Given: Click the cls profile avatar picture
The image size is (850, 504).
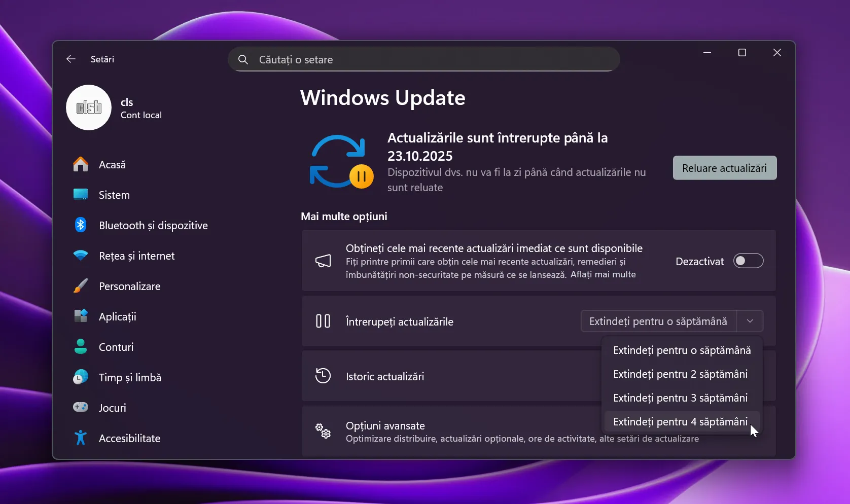Looking at the screenshot, I should click(89, 107).
